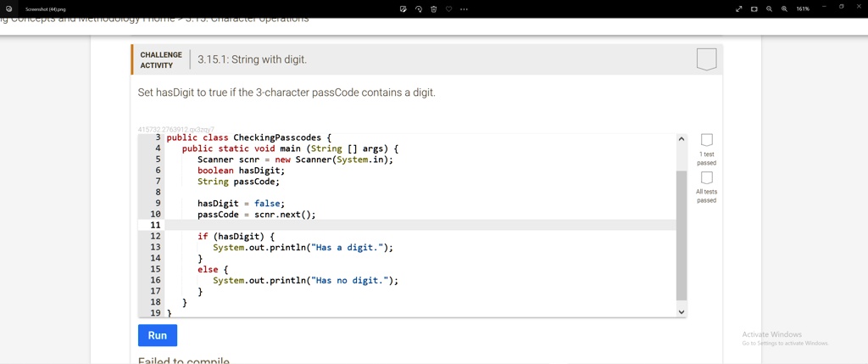Click the "Has no digit." println line
This screenshot has height=364, width=868.
[x=305, y=280]
